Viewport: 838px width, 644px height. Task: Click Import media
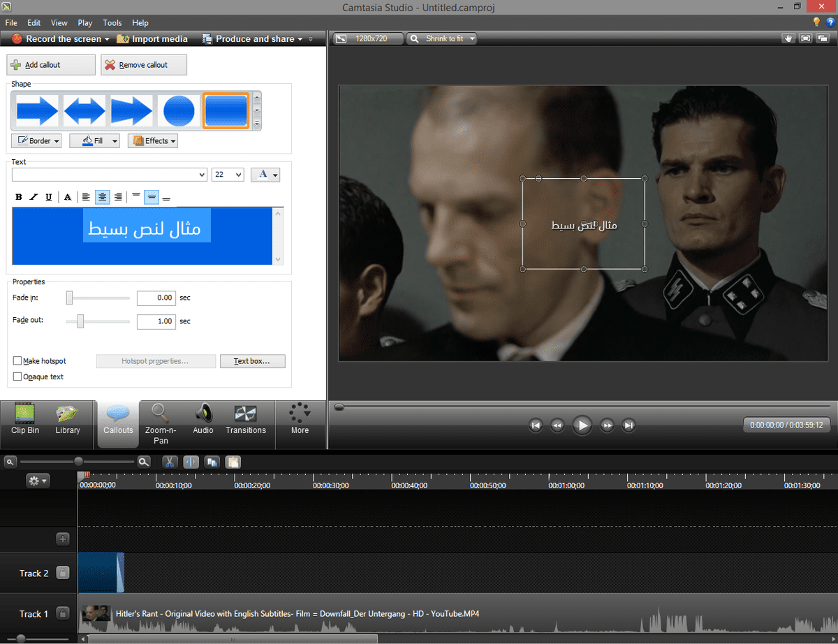click(152, 39)
